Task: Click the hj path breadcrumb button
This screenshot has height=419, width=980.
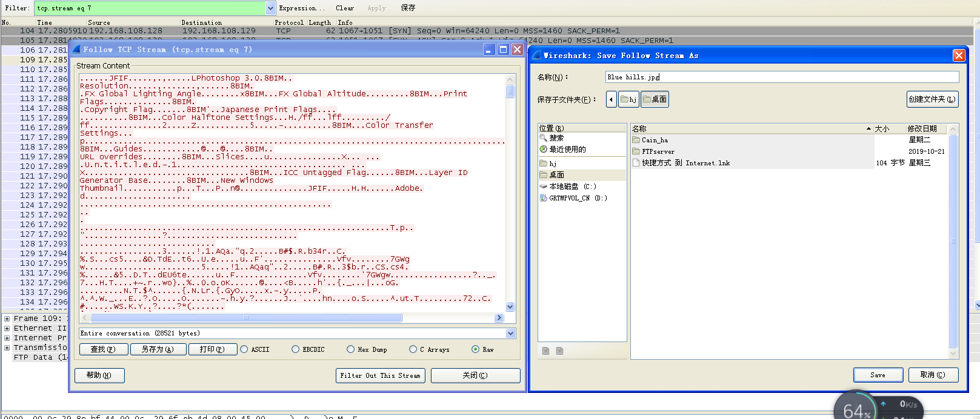Action: (x=629, y=99)
